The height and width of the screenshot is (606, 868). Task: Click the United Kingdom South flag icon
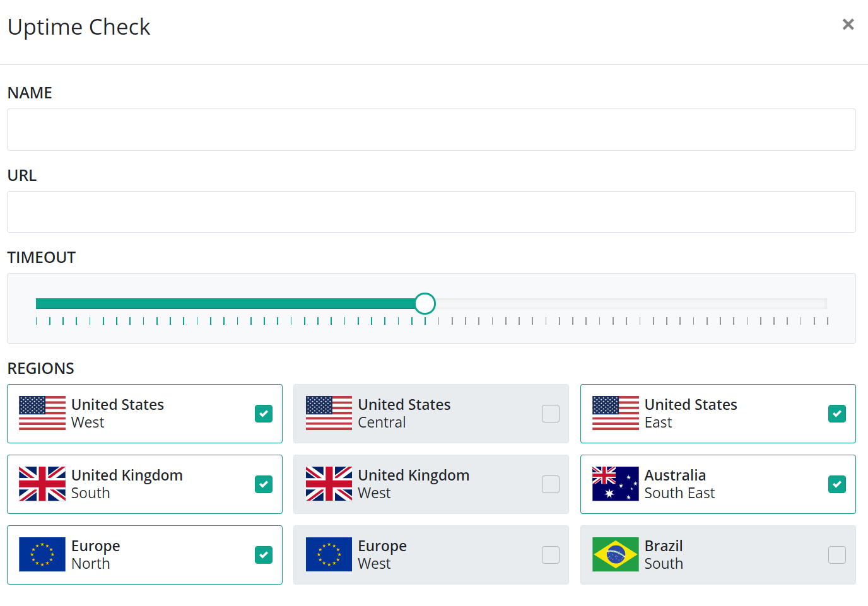coord(42,484)
